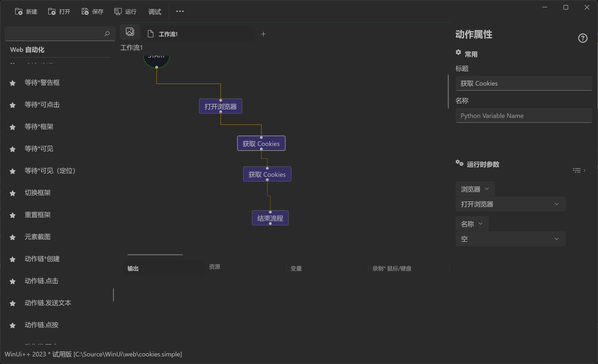This screenshot has width=598, height=364.
Task: Click the 调试 debug button
Action: click(x=155, y=12)
